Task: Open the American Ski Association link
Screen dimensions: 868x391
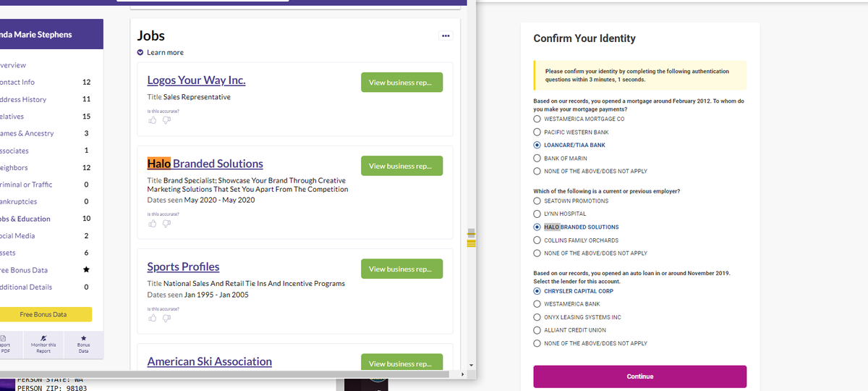Action: (x=209, y=361)
